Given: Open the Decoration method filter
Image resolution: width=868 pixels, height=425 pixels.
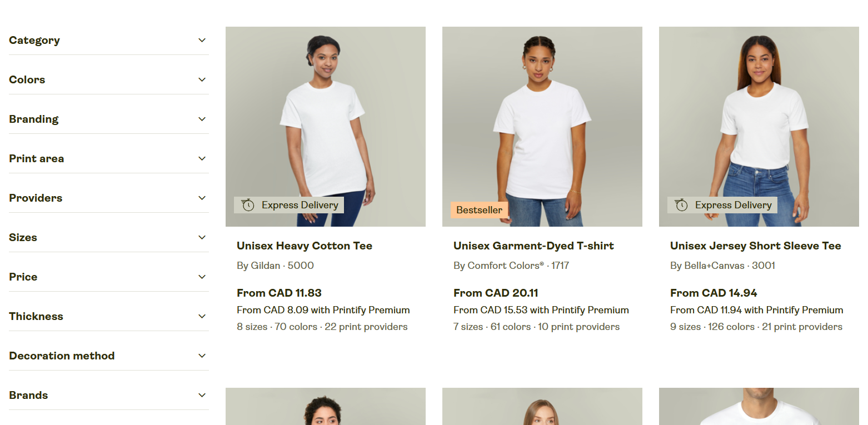Looking at the screenshot, I should coord(109,356).
